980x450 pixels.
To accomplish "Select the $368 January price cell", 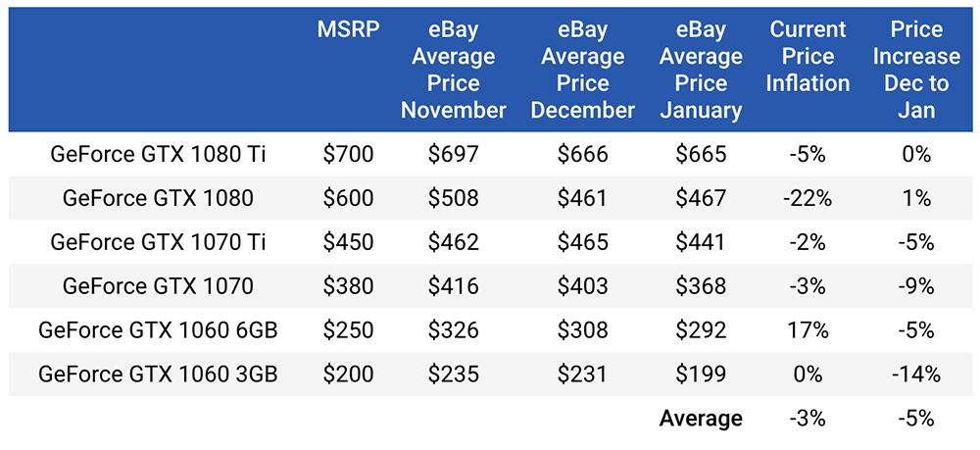I will [701, 285].
